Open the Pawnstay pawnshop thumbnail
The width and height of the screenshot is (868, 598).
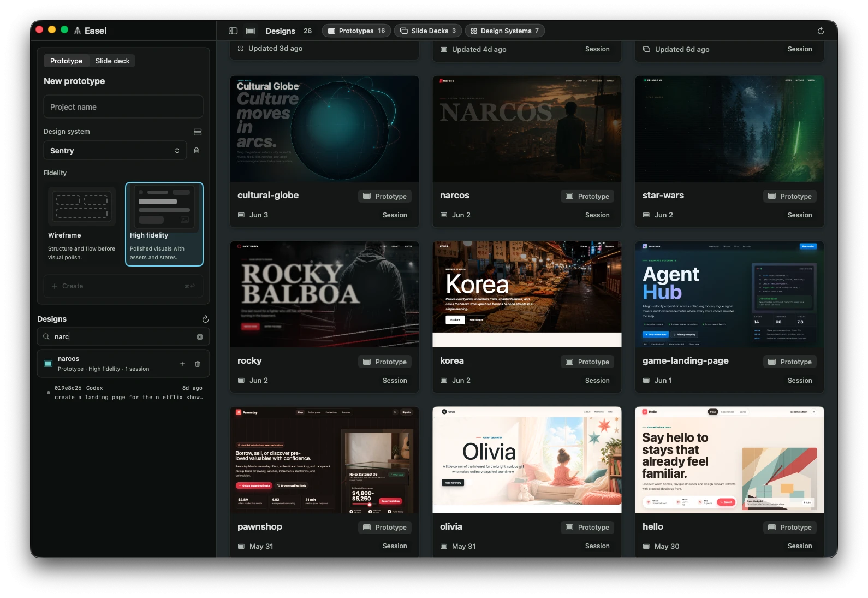(324, 460)
